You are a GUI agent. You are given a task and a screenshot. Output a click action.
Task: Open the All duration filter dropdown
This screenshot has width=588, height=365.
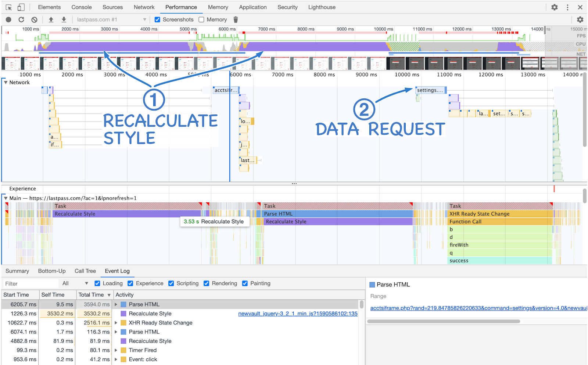tap(75, 283)
